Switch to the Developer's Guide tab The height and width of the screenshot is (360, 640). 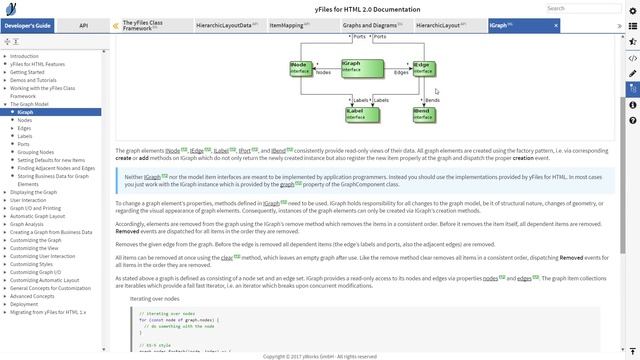[27, 26]
